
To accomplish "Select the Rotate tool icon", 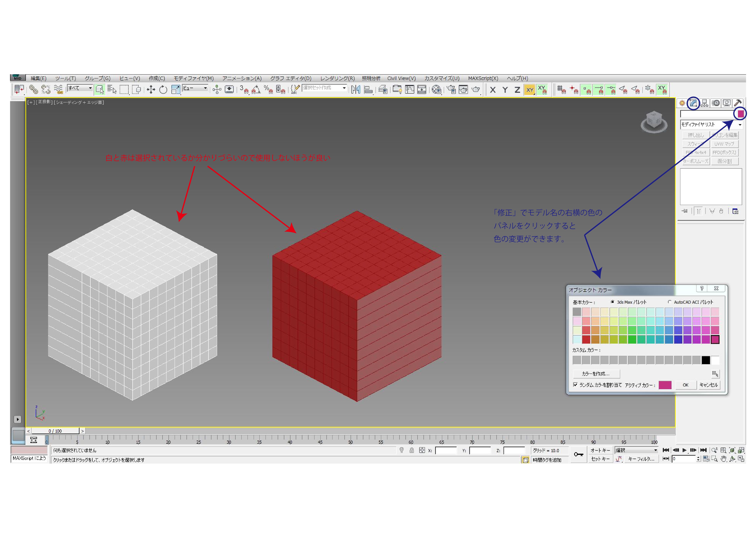I will coord(163,90).
